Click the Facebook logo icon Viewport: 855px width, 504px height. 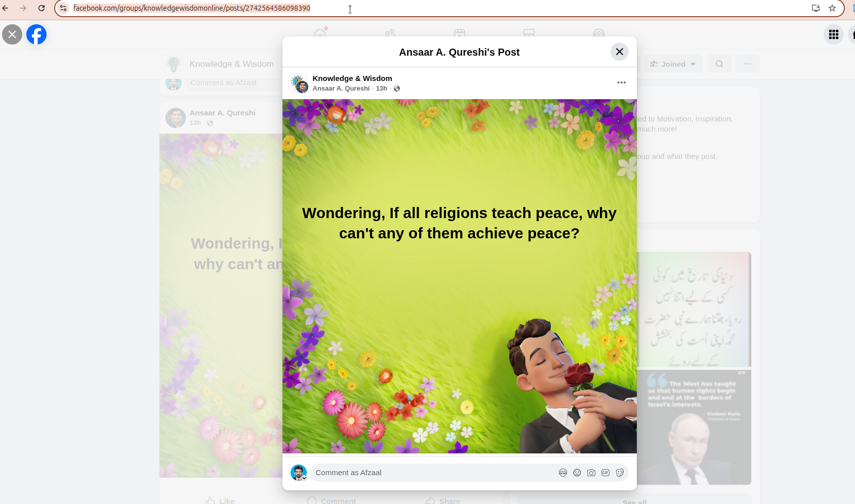pos(36,34)
